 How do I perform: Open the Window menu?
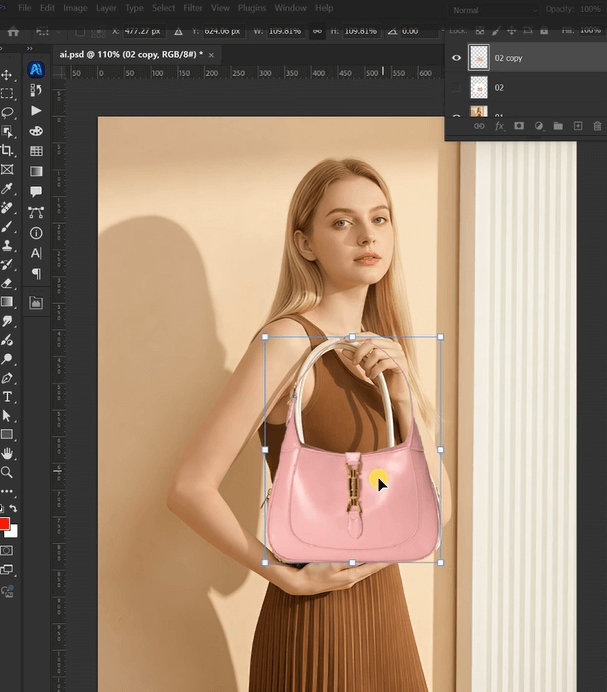(x=290, y=8)
